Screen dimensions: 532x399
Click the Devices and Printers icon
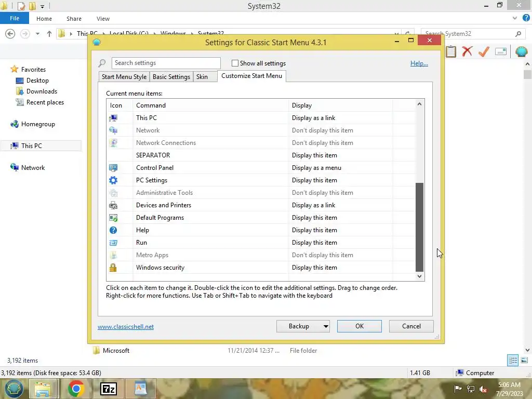coord(113,205)
